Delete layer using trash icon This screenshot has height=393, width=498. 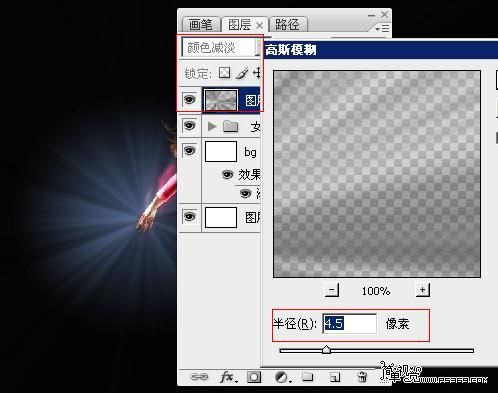pos(362,377)
